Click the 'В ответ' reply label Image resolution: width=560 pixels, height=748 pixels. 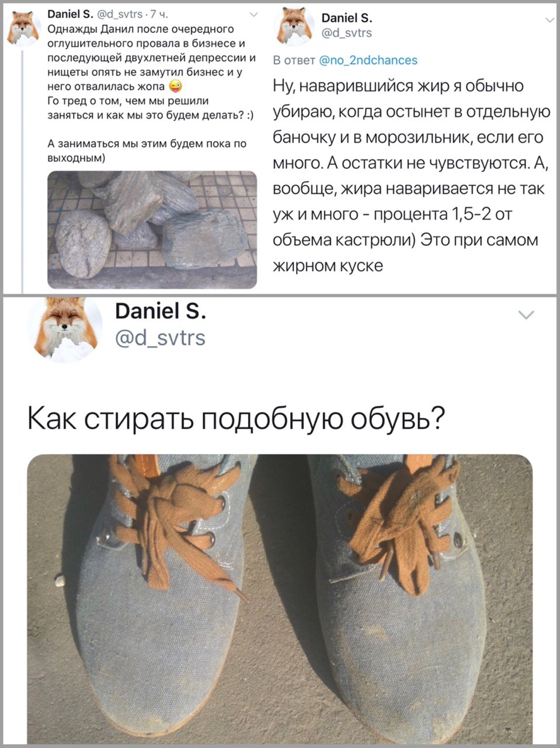pyautogui.click(x=294, y=60)
